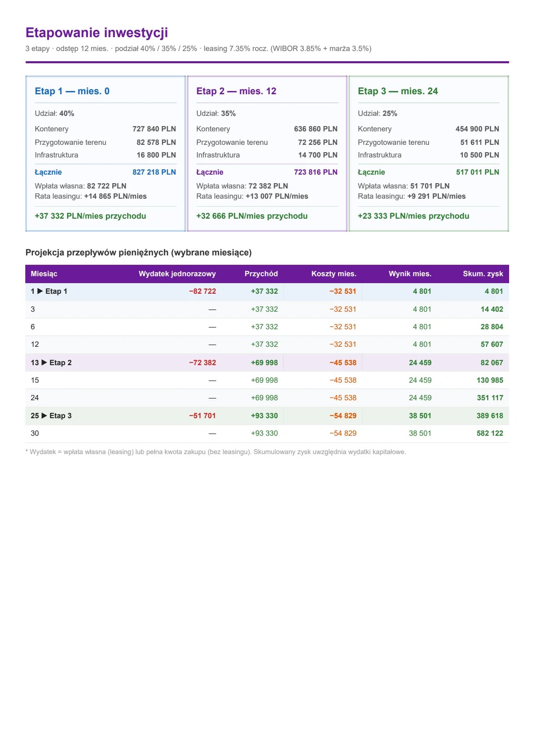
Task: Click the triangle marker in the 25 Etap 3 row
Action: click(44, 416)
